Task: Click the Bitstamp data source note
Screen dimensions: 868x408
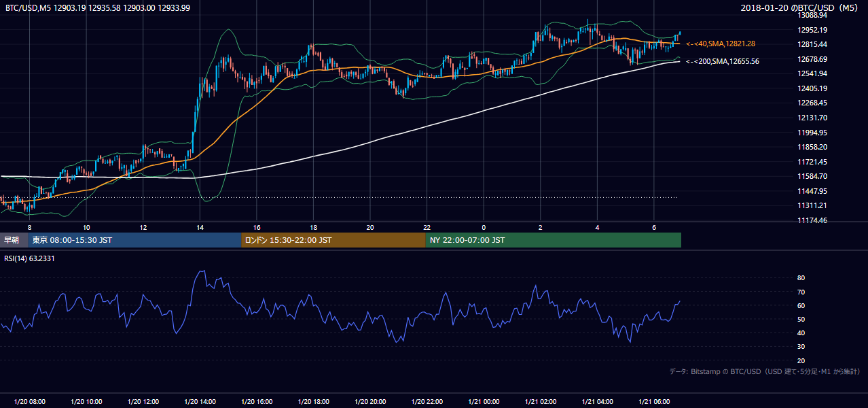Action: pyautogui.click(x=765, y=372)
